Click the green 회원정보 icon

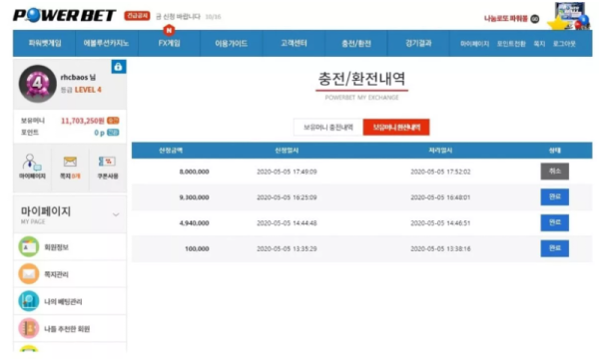tap(29, 247)
